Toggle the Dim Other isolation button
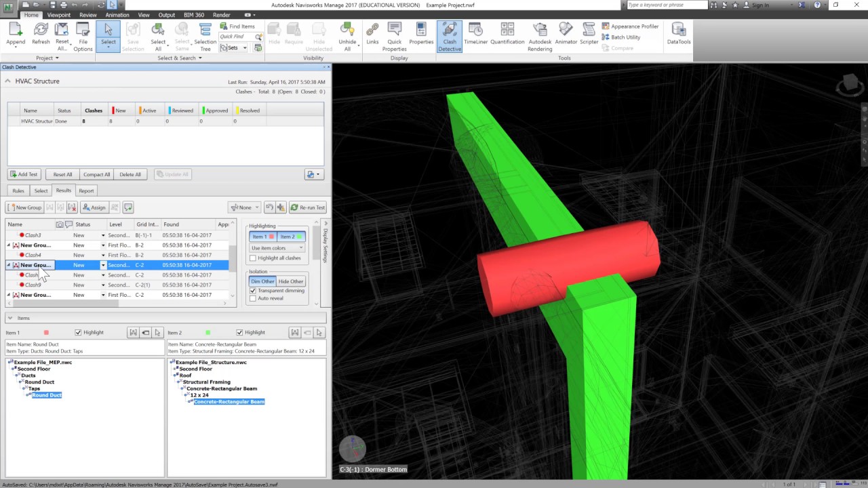This screenshot has height=488, width=868. pos(262,281)
